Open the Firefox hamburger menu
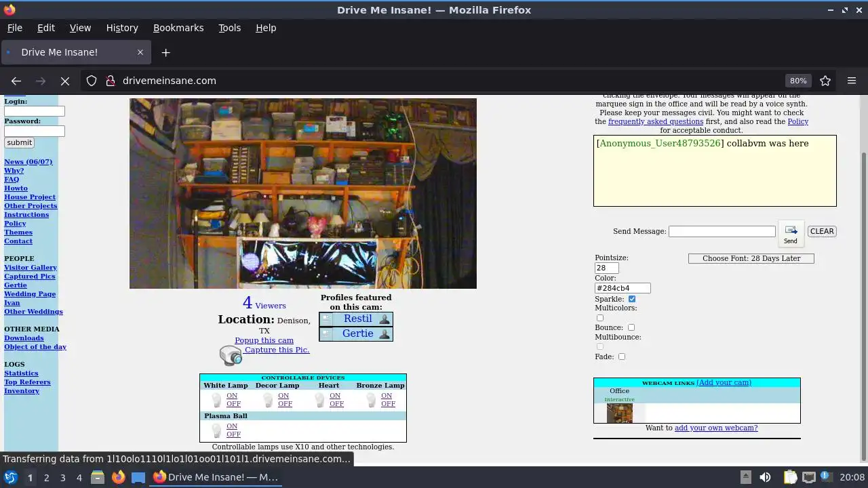This screenshot has width=868, height=488. click(x=852, y=81)
